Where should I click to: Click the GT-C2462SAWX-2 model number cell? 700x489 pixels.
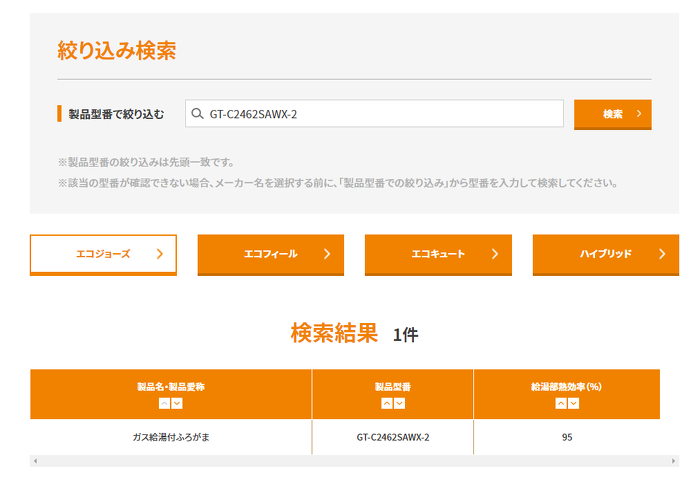[392, 437]
